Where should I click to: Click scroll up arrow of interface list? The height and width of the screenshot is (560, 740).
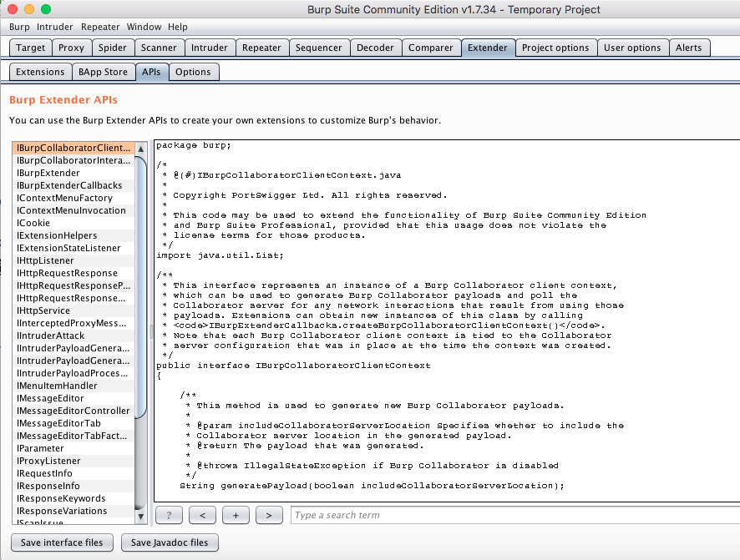(x=141, y=149)
